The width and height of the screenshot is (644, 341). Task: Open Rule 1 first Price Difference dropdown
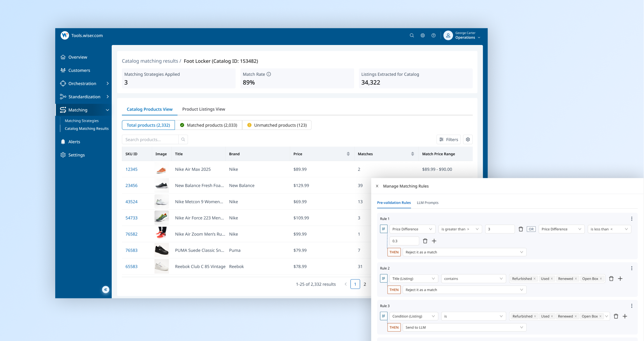(x=412, y=229)
